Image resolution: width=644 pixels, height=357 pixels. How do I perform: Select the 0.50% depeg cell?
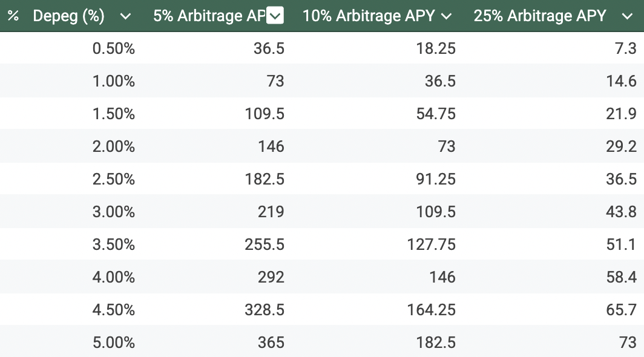point(113,48)
